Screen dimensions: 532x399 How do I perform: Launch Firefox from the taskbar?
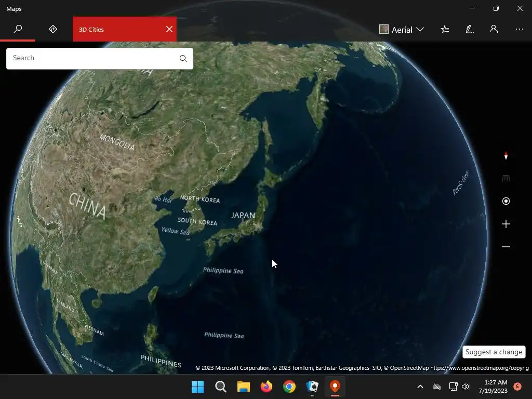(x=267, y=387)
